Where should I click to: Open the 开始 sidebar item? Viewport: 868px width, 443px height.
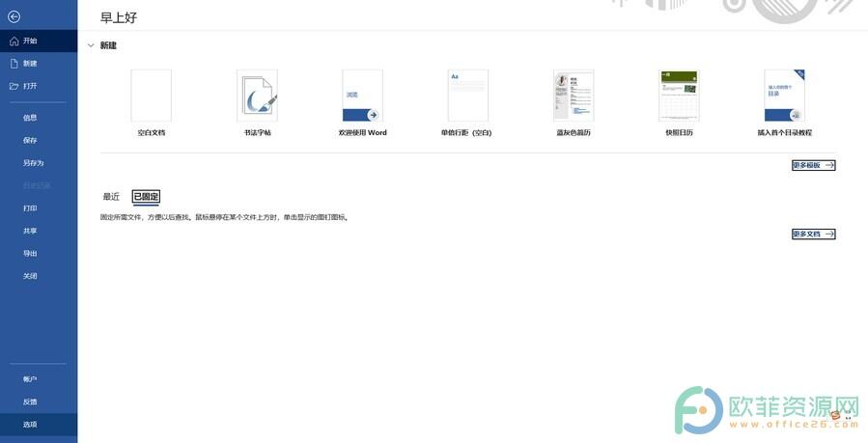[39, 41]
